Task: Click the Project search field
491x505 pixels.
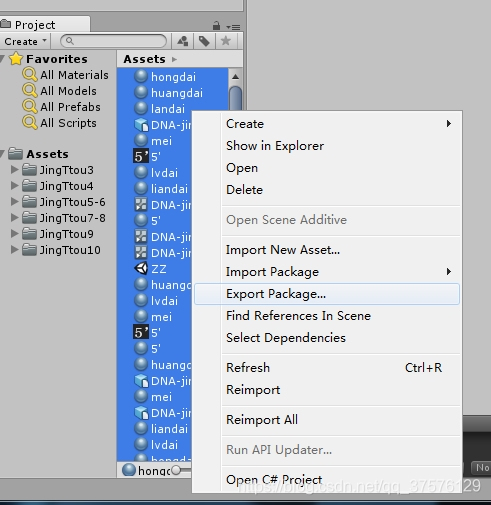Action: [113, 41]
